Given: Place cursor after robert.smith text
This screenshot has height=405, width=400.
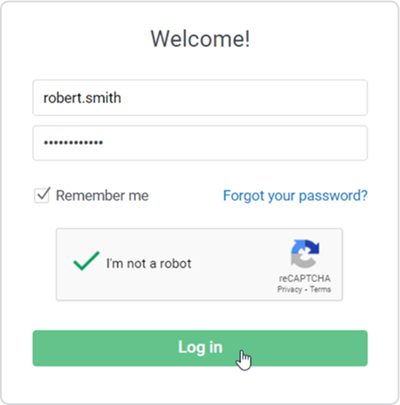Looking at the screenshot, I should tap(122, 98).
